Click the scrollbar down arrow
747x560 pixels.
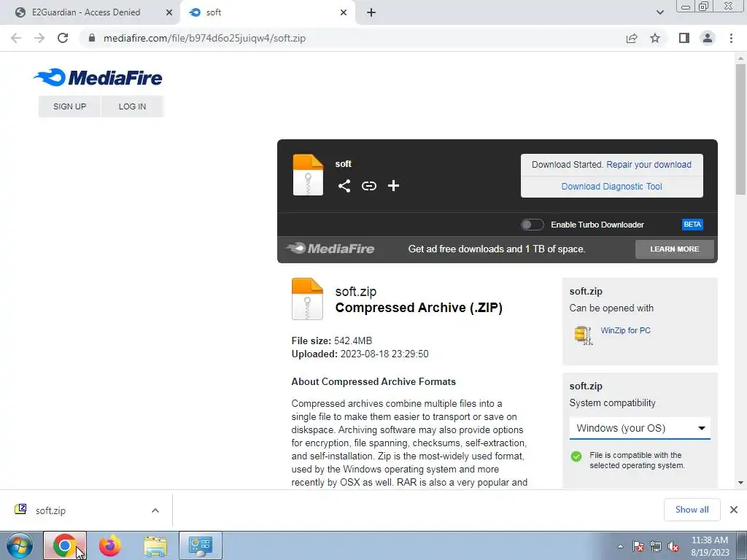click(740, 483)
